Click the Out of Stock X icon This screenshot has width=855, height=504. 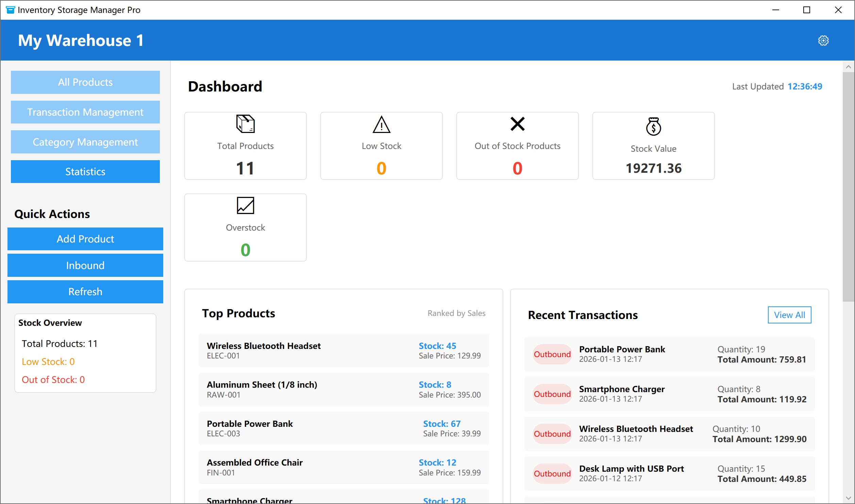517,124
